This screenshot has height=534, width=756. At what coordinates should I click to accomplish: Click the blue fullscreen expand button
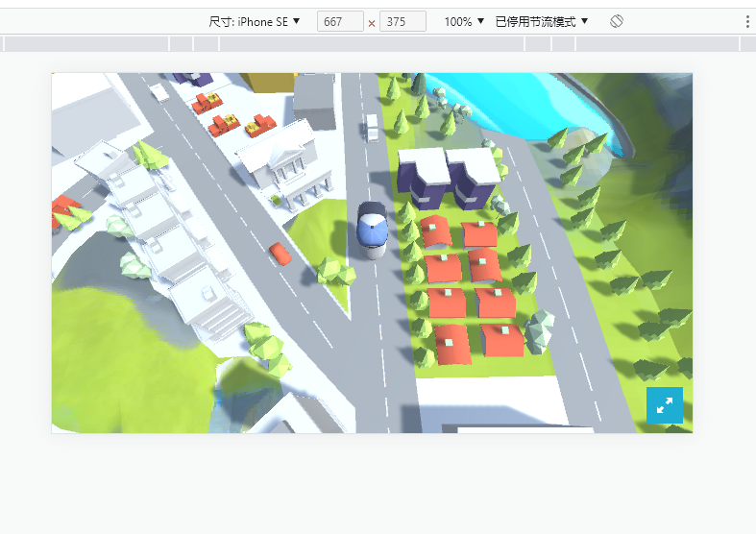[x=665, y=405]
